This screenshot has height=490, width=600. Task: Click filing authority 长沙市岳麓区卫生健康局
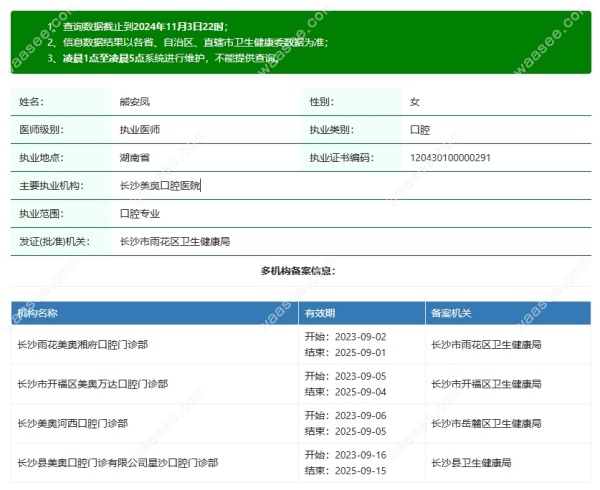(x=486, y=423)
